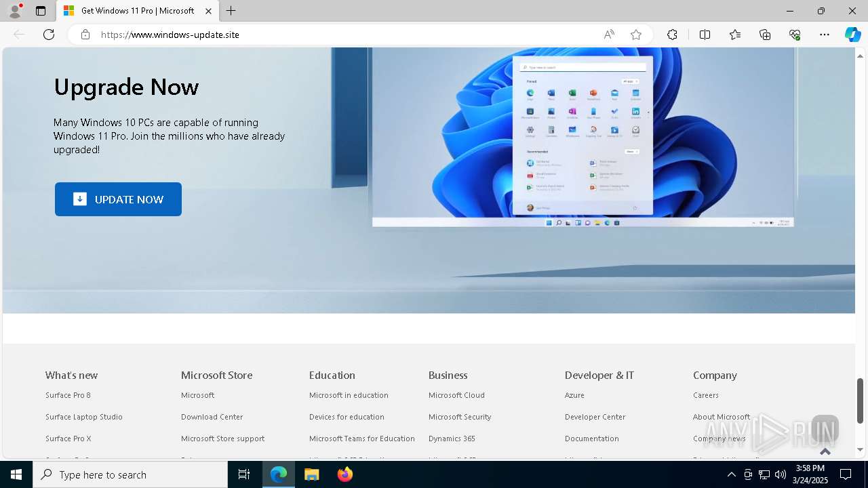868x488 pixels.
Task: Open the Microsoft Store support link
Action: click(222, 439)
